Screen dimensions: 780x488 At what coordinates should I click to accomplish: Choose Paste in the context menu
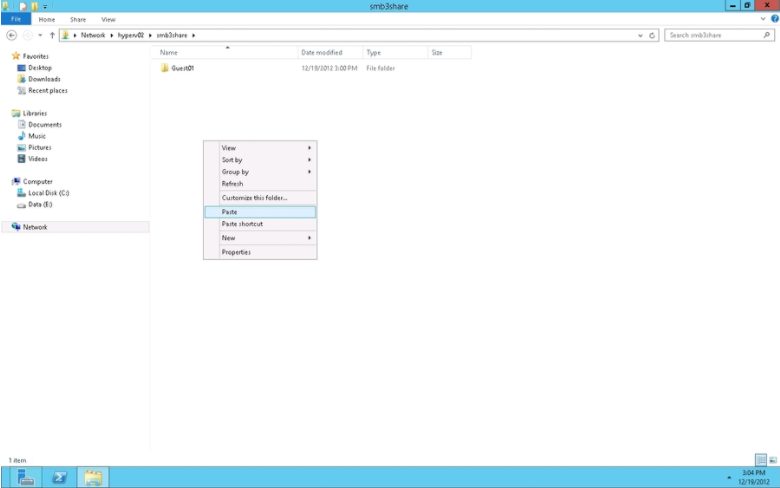coord(260,212)
